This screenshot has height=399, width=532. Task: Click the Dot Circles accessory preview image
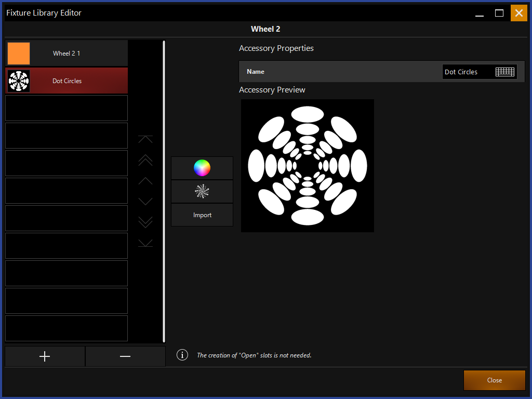308,166
